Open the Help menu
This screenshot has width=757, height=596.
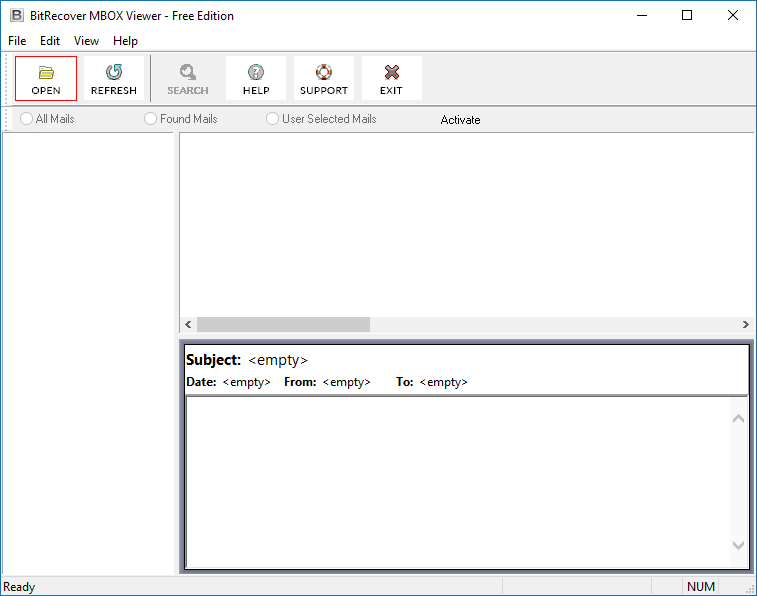click(x=126, y=41)
